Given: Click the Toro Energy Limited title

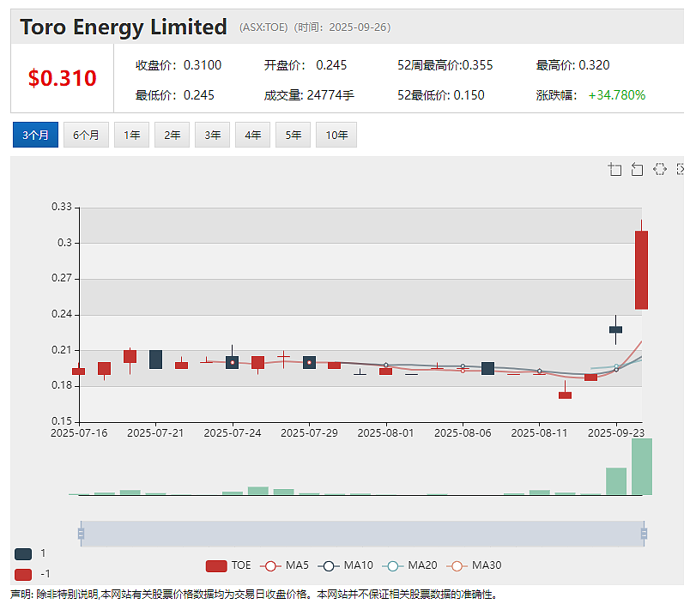Looking at the screenshot, I should 124,27.
